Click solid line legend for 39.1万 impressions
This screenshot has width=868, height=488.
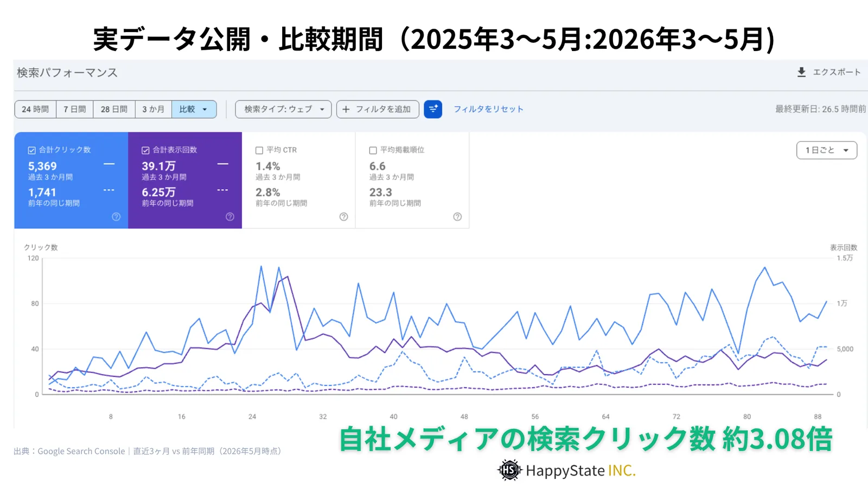point(223,164)
